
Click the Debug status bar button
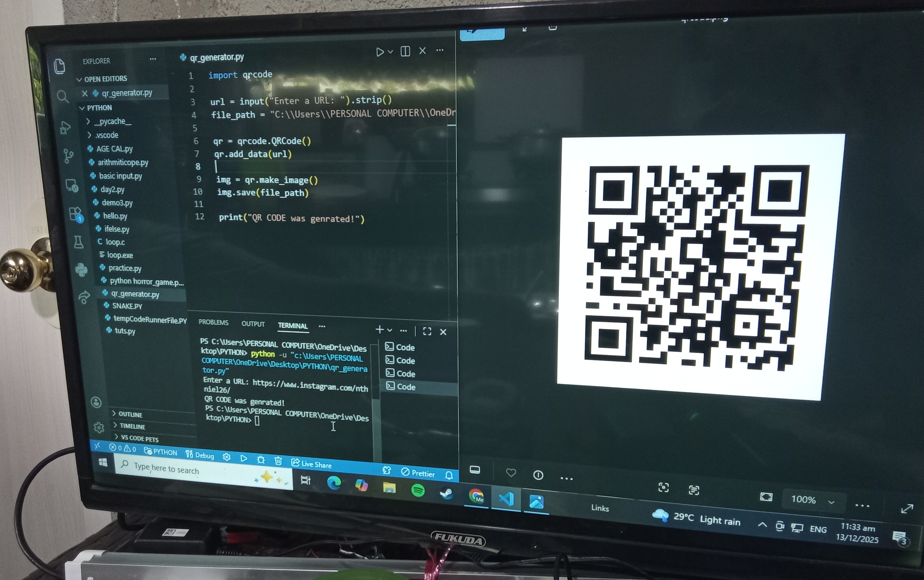click(200, 455)
